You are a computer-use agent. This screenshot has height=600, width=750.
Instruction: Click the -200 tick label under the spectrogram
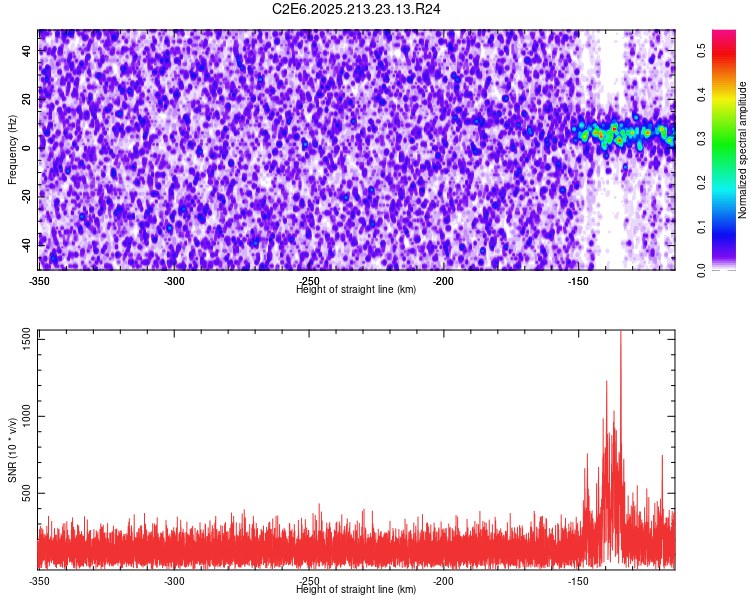point(443,281)
